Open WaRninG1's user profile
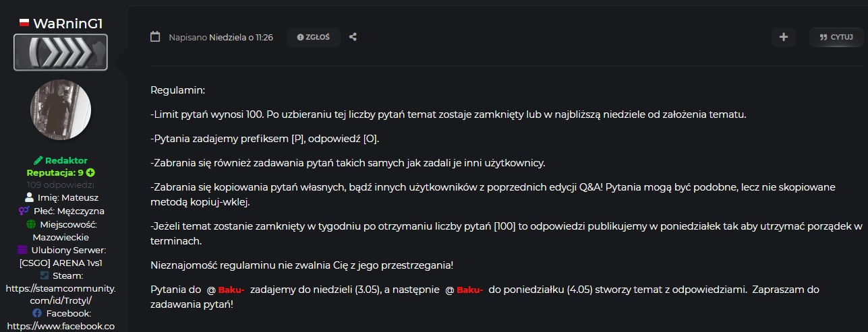868x332 pixels. [x=68, y=24]
